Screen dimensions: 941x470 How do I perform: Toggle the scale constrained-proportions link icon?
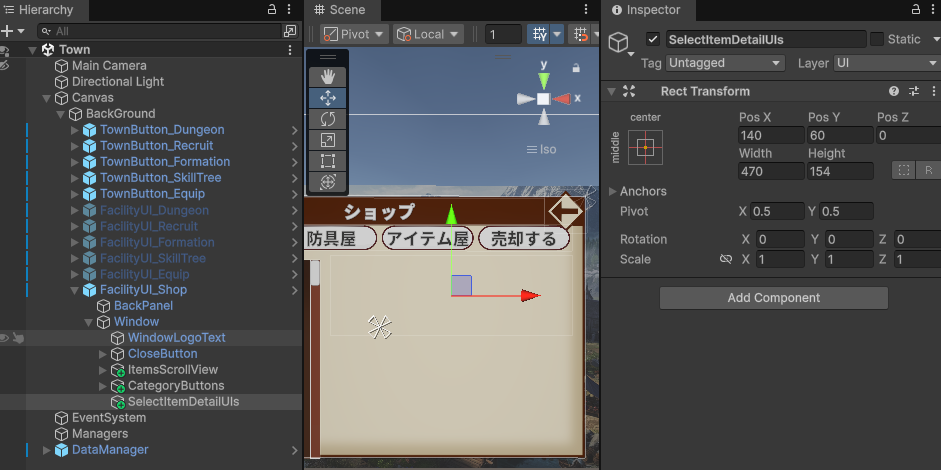[x=726, y=259]
